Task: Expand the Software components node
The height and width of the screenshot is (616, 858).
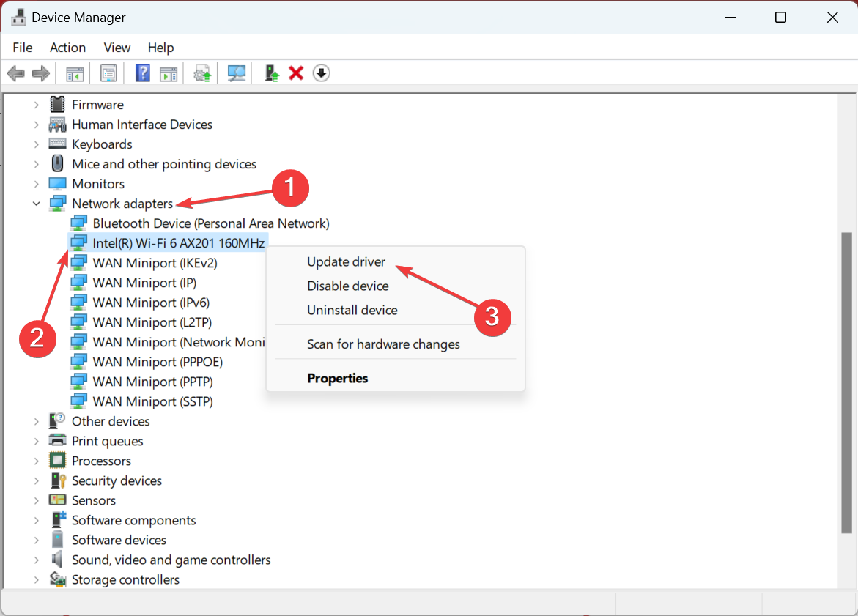Action: (36, 520)
